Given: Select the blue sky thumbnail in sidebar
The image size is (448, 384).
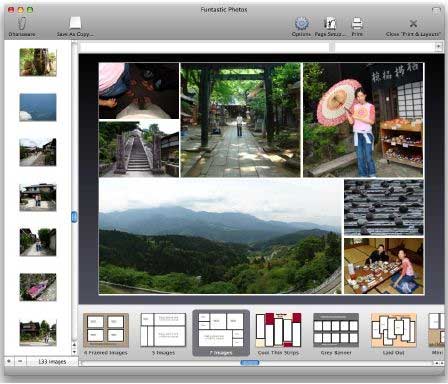Looking at the screenshot, I should pos(38,107).
